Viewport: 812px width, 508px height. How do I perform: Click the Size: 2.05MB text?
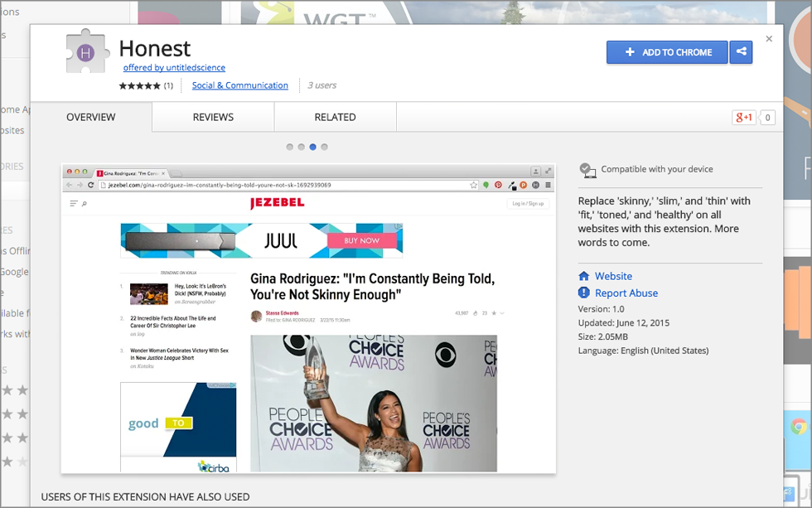603,336
